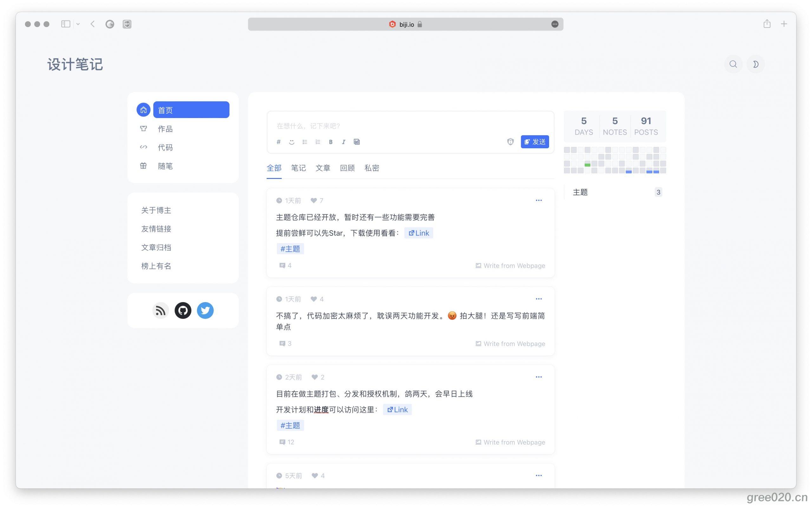Open more options on 主题仓库已经开放 note
Image resolution: width=812 pixels, height=508 pixels.
pos(539,200)
